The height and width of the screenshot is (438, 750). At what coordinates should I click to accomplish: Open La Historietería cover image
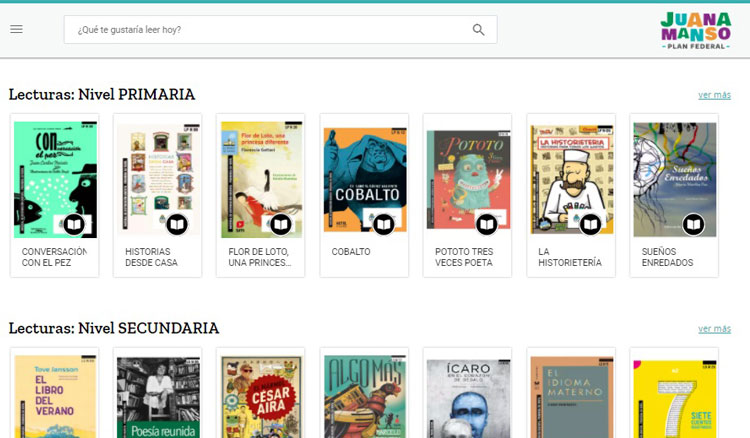(x=572, y=179)
